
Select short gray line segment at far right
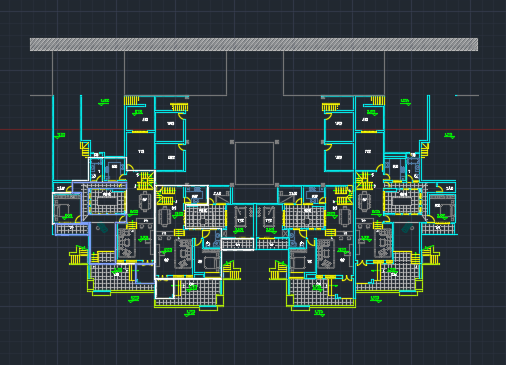[x=467, y=96]
